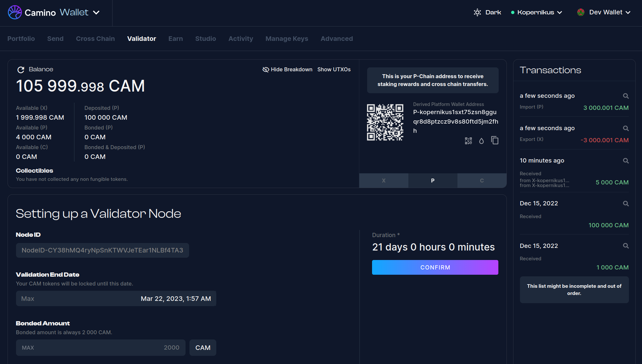This screenshot has width=642, height=364.
Task: Click the faucet droplet icon
Action: pyautogui.click(x=481, y=141)
